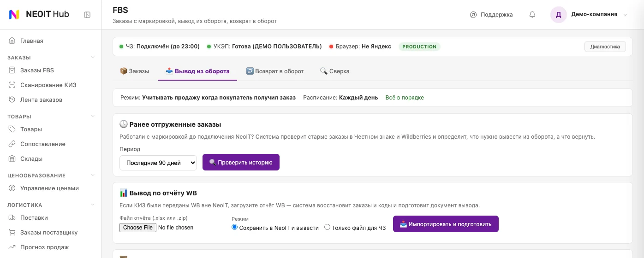Click Всё в порядке status text
The height and width of the screenshot is (258, 644).
(x=405, y=98)
